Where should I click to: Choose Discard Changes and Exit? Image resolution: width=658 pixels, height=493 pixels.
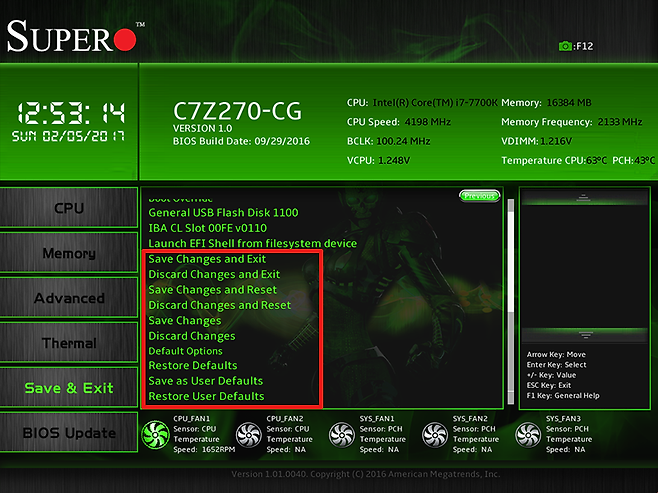(214, 274)
